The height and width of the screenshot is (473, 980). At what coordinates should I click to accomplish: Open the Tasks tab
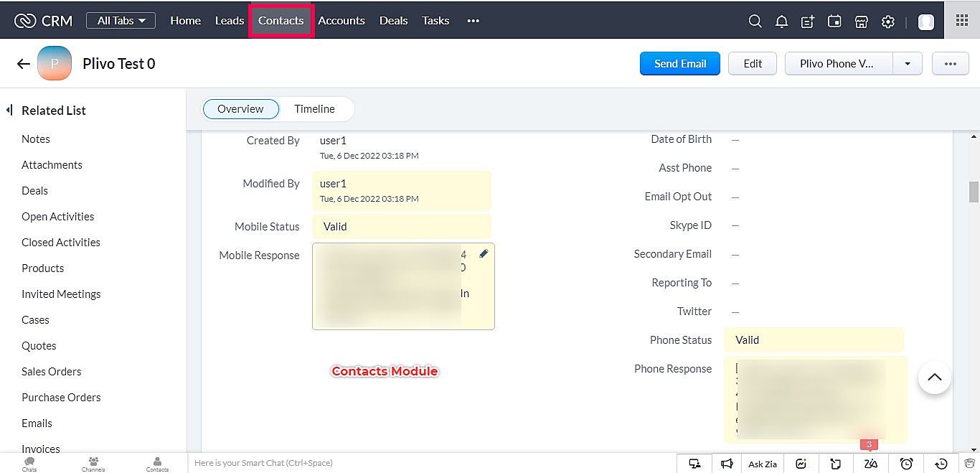[x=435, y=21]
